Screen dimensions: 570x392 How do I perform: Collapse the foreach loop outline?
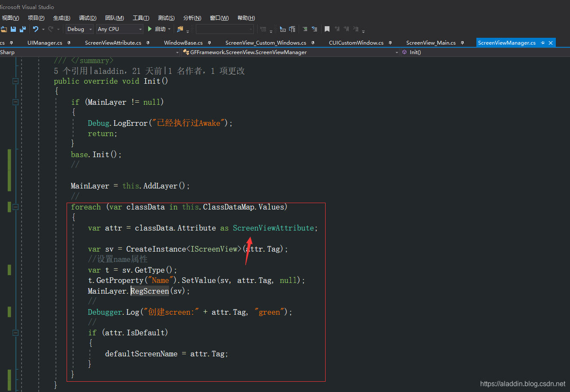(x=15, y=207)
